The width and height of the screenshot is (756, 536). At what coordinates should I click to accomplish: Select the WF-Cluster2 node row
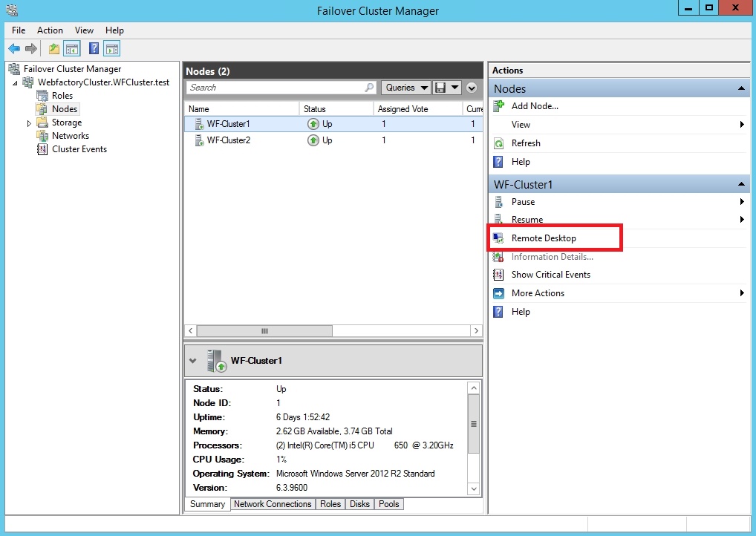228,140
